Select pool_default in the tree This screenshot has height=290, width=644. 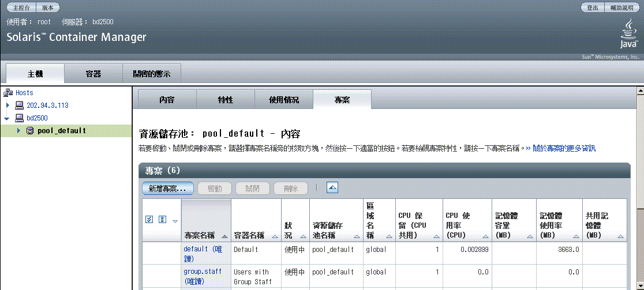pyautogui.click(x=62, y=131)
